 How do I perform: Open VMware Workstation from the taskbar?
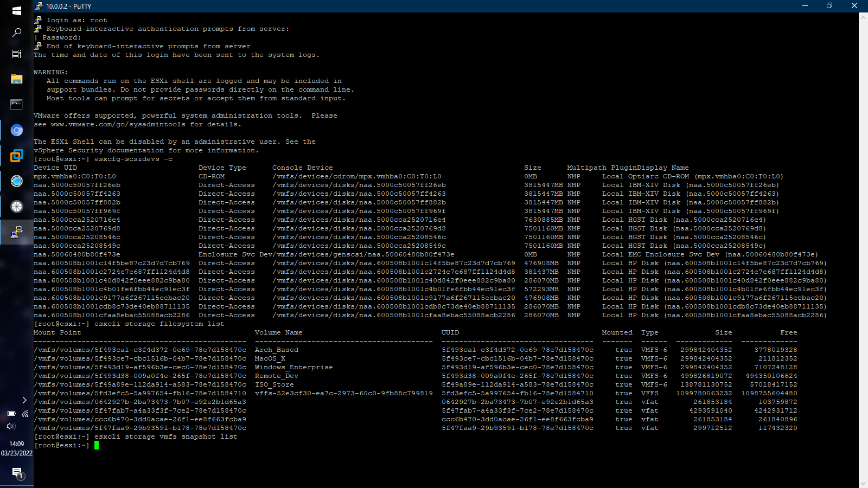(x=16, y=156)
